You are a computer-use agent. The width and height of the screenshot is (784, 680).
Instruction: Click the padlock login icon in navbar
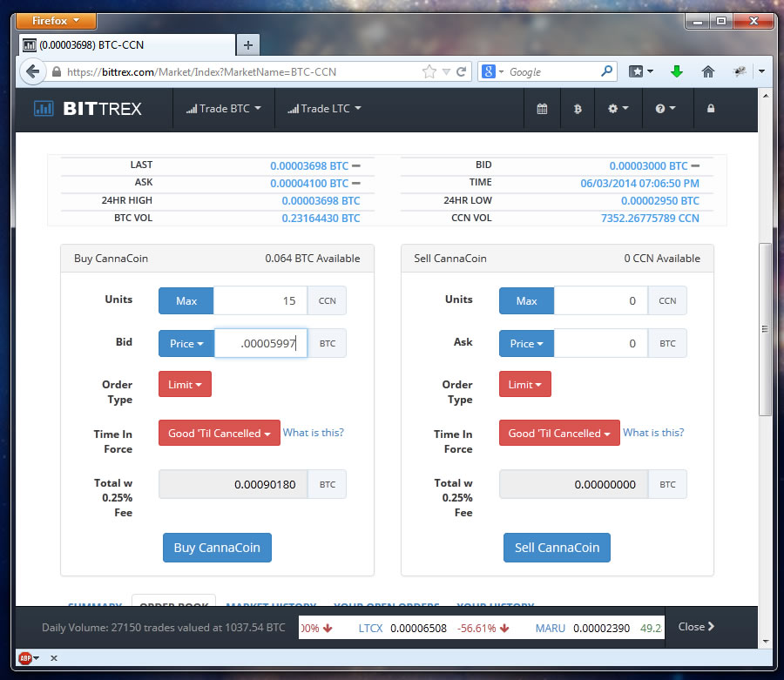tap(711, 109)
